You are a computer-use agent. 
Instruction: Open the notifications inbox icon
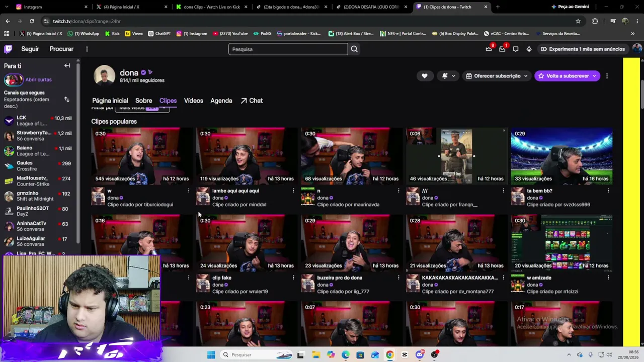(502, 49)
